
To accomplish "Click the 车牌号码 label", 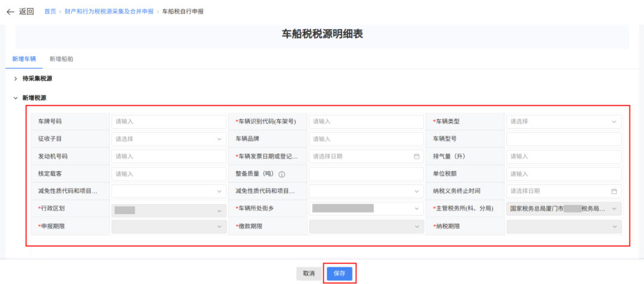I will point(49,122).
